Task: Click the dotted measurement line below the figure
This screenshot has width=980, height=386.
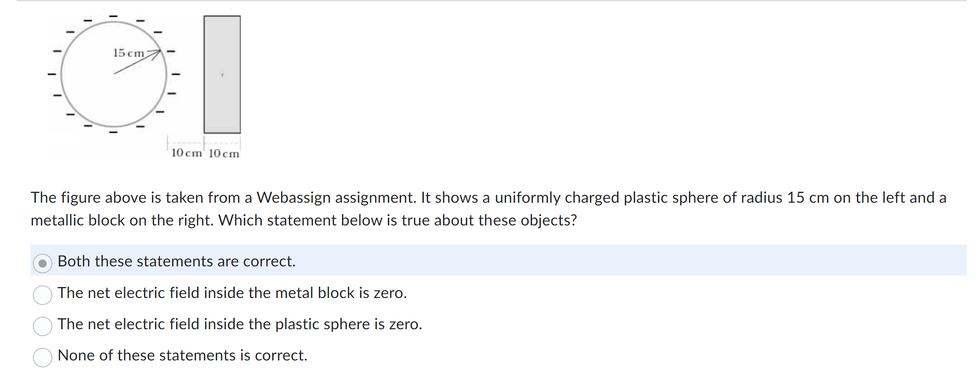Action: 203,143
